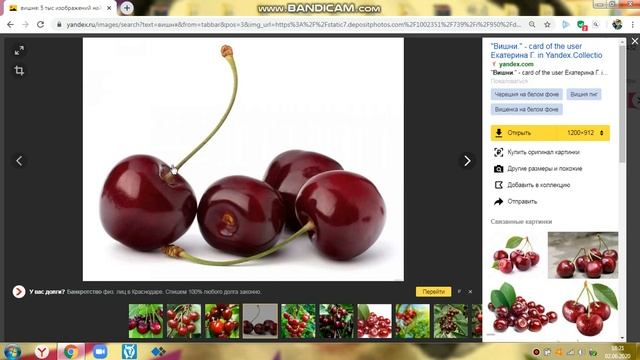Click "Добавить в коллекцию" option
This screenshot has height=360, width=640.
click(538, 185)
